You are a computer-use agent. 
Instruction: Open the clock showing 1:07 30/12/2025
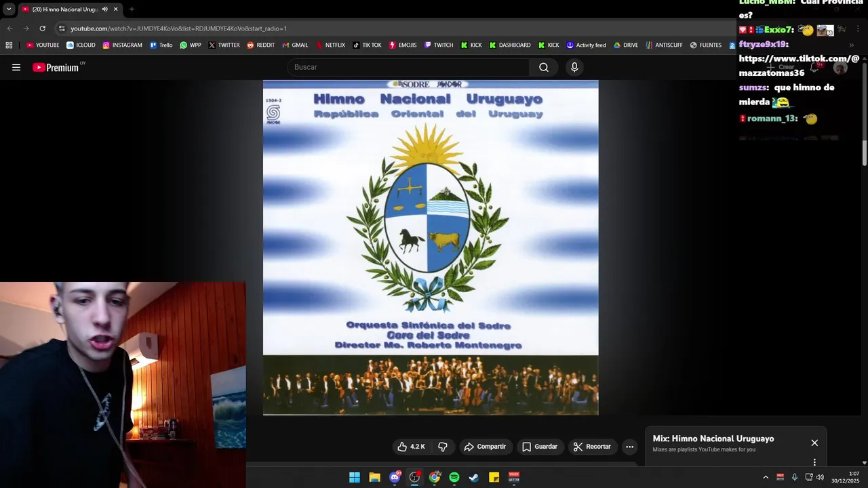845,477
